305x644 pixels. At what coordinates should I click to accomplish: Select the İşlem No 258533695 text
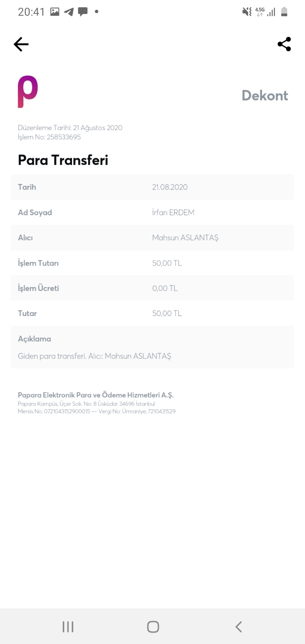point(49,137)
